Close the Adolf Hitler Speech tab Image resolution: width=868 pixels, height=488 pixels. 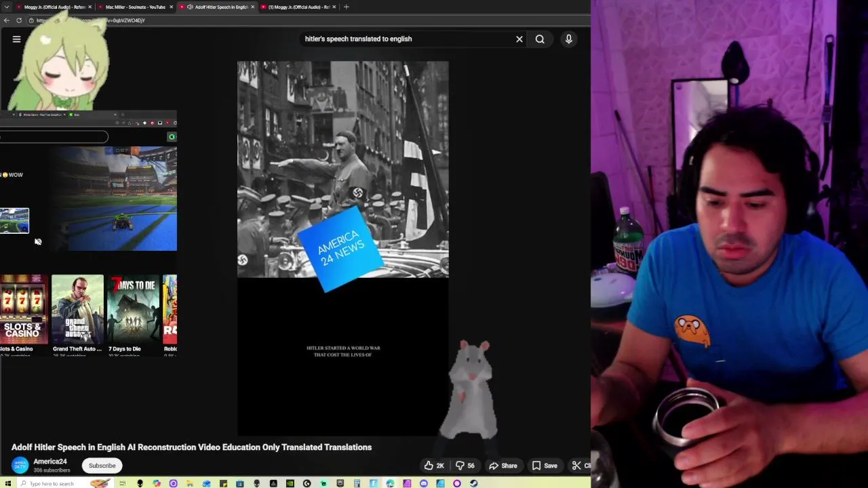pyautogui.click(x=253, y=7)
